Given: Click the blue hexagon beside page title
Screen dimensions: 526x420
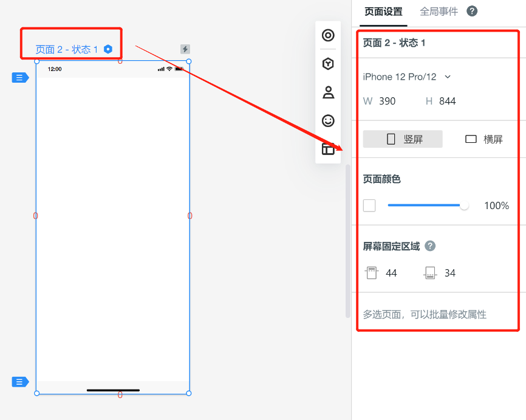Looking at the screenshot, I should 108,49.
